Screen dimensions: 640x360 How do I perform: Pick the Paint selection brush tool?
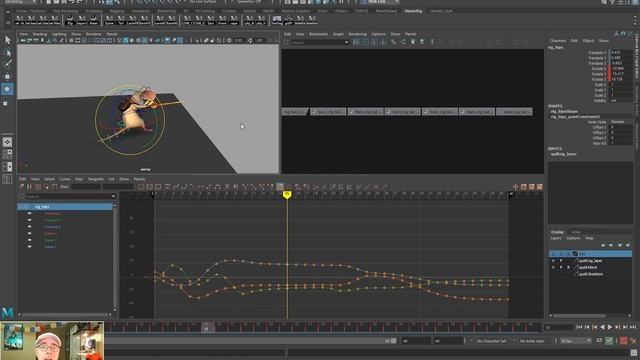(7, 64)
